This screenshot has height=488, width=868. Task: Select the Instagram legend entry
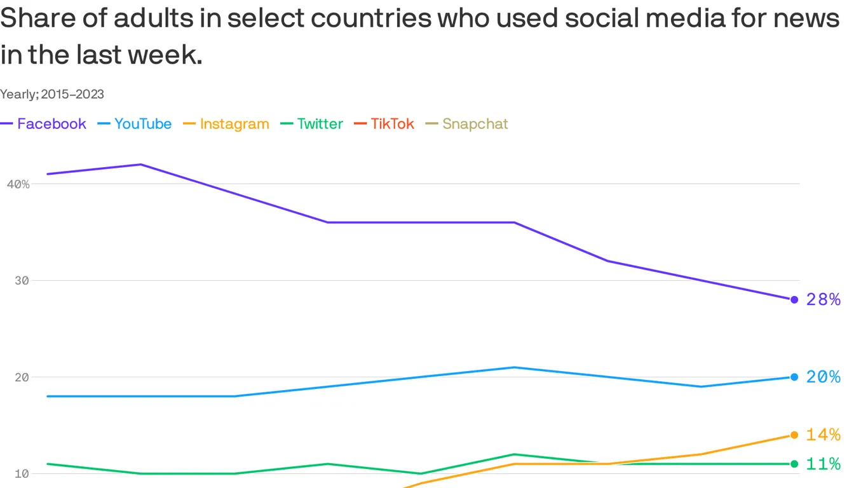click(x=234, y=124)
